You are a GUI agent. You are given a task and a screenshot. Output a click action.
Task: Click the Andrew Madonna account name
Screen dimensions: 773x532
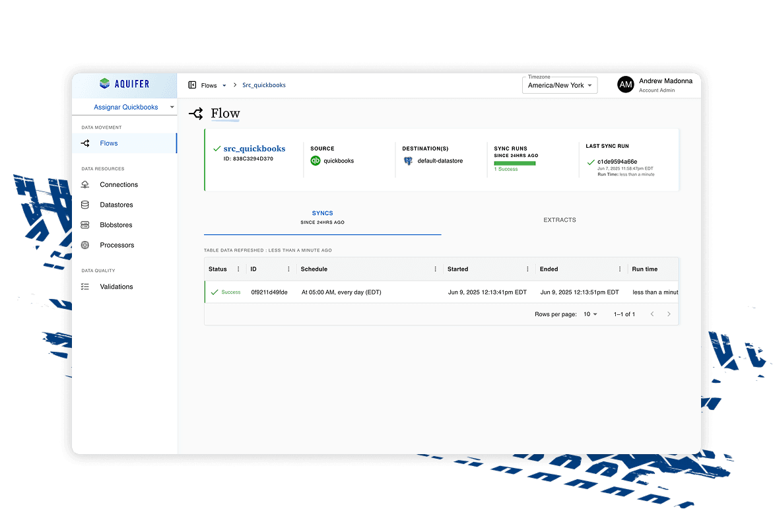[x=665, y=81]
